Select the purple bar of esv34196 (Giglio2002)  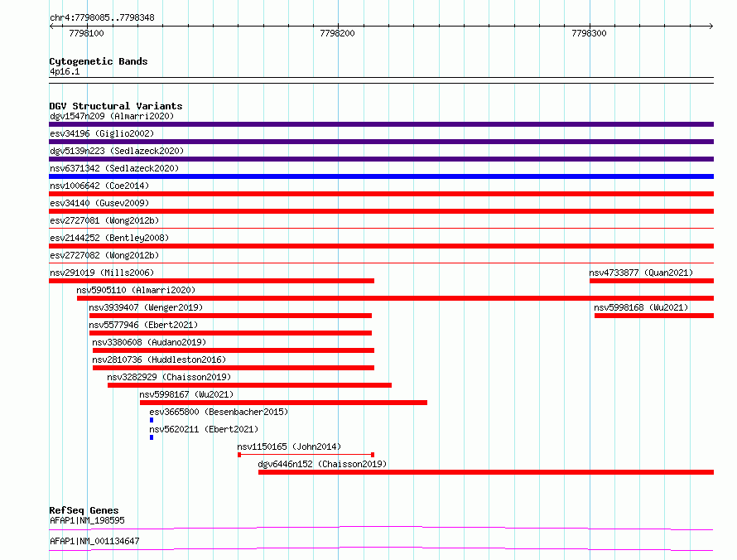click(381, 142)
